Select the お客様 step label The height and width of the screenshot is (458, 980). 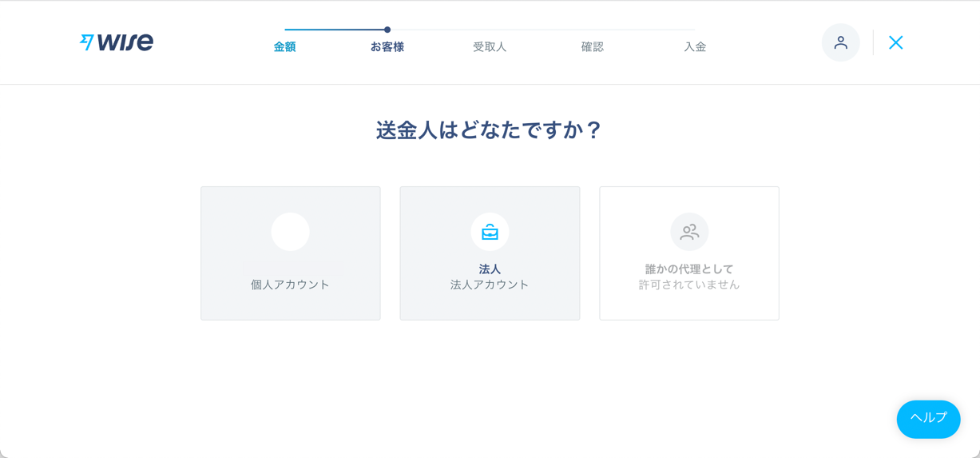(387, 47)
